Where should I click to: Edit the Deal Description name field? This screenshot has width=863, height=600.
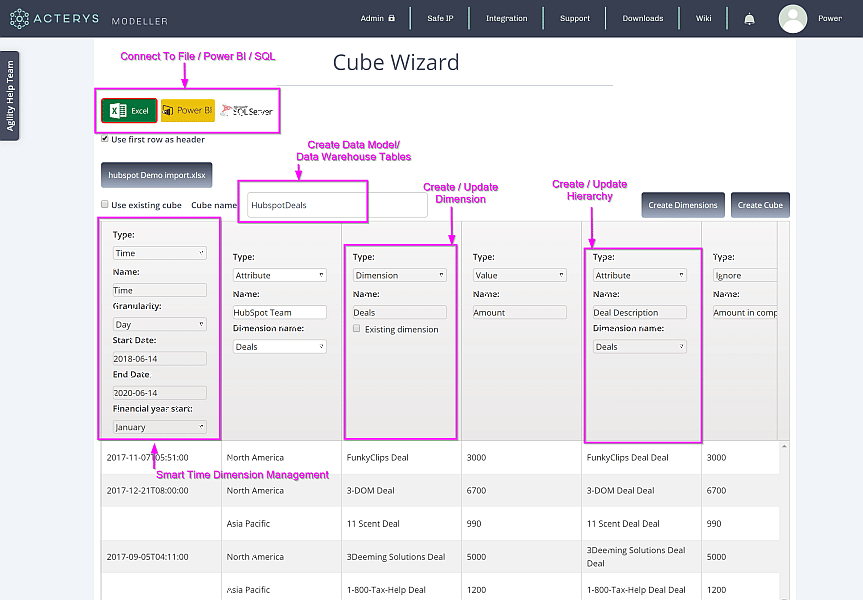click(x=640, y=312)
